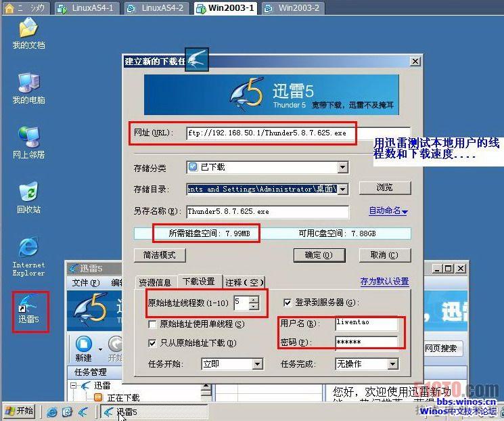This screenshot has width=504, height=421.
Task: Activate Thunder 5 taskbar button
Action: click(154, 412)
